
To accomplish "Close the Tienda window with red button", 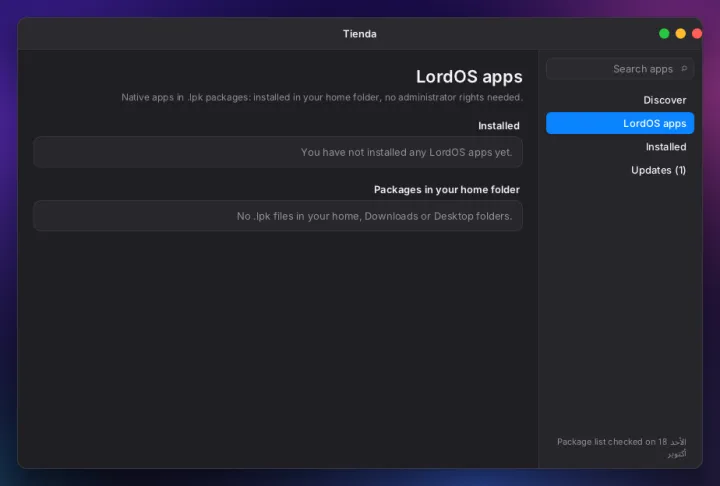I will (697, 34).
